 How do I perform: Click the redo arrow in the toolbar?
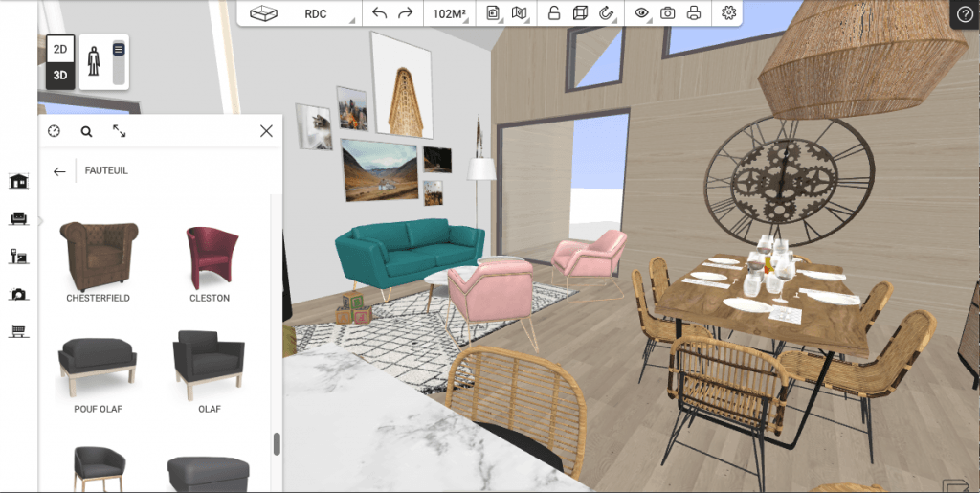[x=405, y=13]
